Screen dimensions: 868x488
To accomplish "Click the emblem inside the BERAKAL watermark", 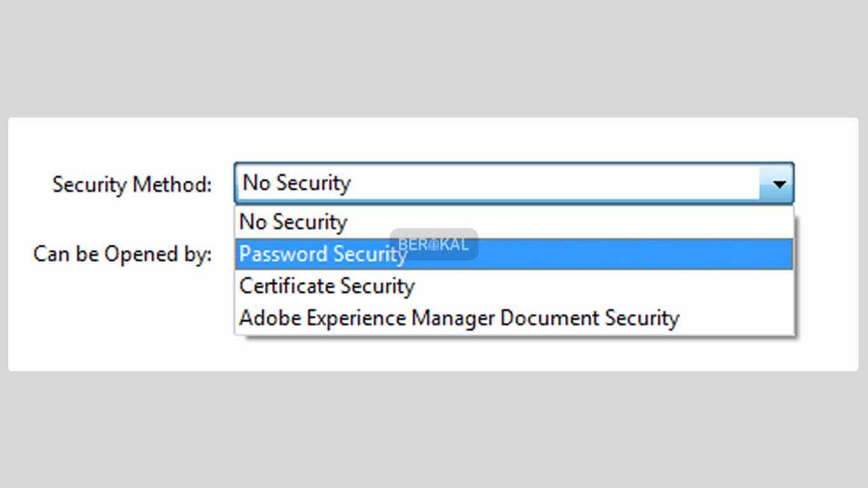I will [x=433, y=245].
